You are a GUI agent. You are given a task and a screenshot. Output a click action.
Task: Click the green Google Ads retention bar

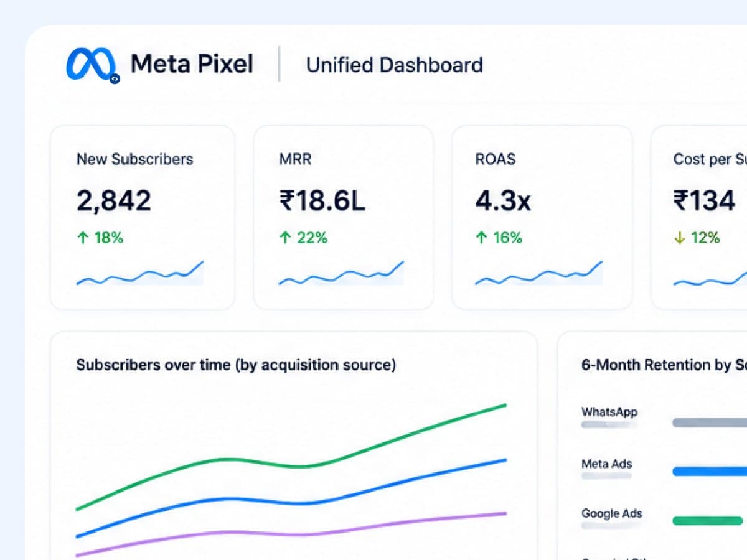(707, 521)
